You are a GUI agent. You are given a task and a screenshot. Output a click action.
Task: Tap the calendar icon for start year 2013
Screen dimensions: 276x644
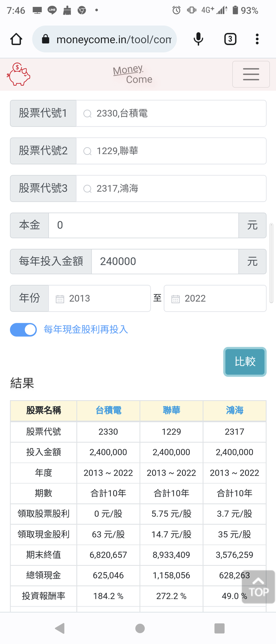coord(60,299)
